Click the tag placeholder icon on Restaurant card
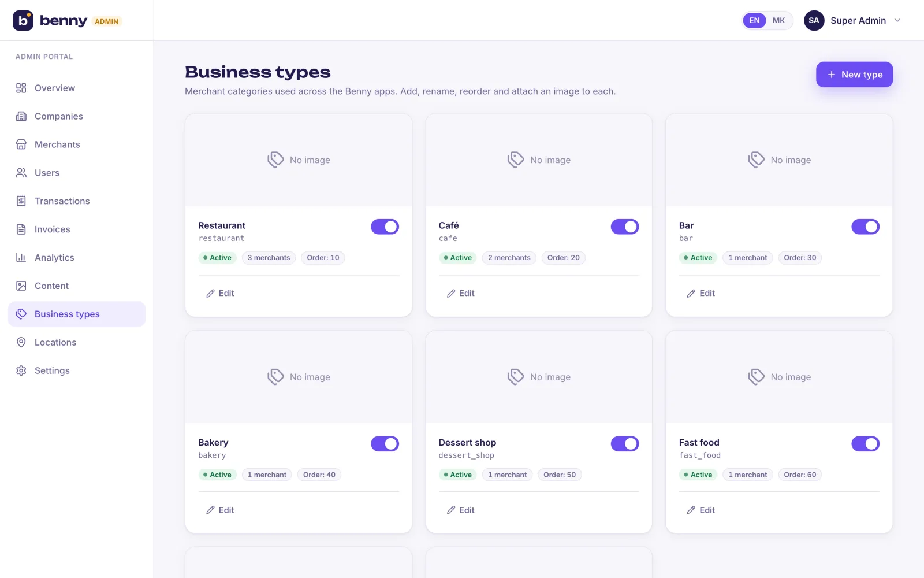This screenshot has width=924, height=578. click(x=275, y=160)
